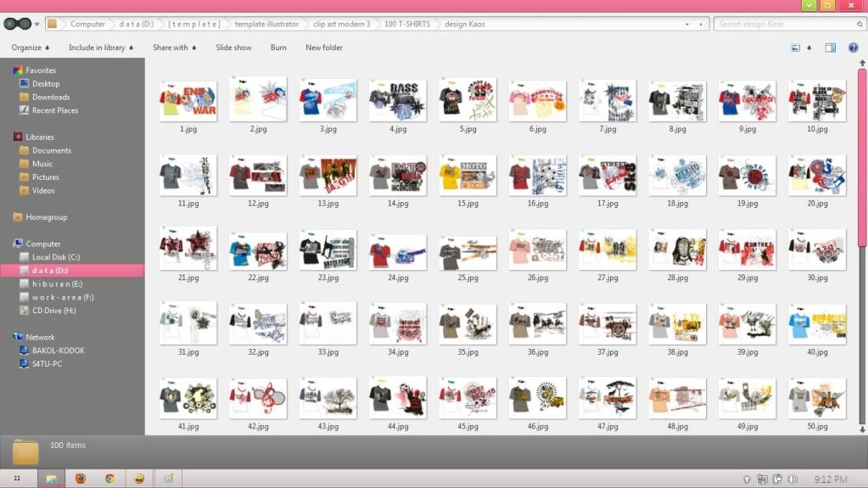Select thumbnail 1.jpg
The image size is (868, 488).
click(x=188, y=101)
